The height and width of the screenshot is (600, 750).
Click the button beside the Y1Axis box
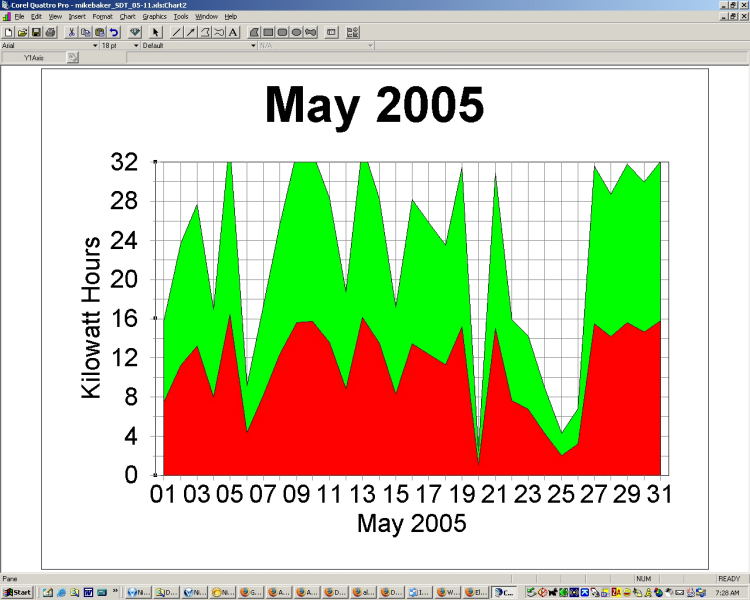pos(72,58)
